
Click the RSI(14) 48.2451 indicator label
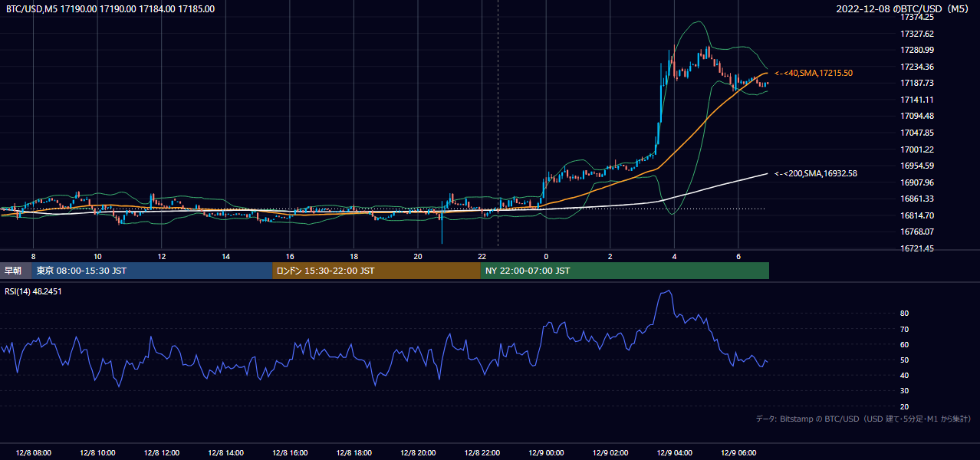click(33, 291)
